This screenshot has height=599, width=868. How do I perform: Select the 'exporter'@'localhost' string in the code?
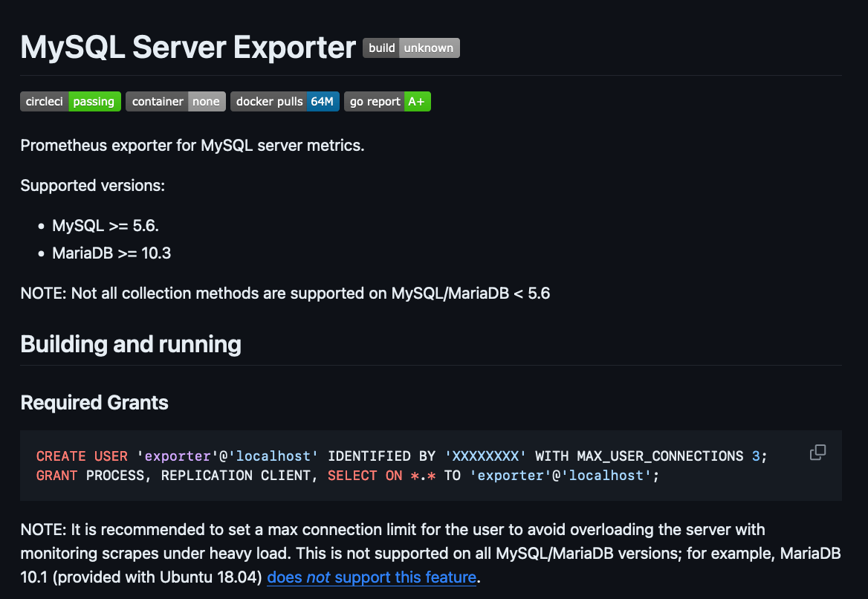pyautogui.click(x=229, y=456)
